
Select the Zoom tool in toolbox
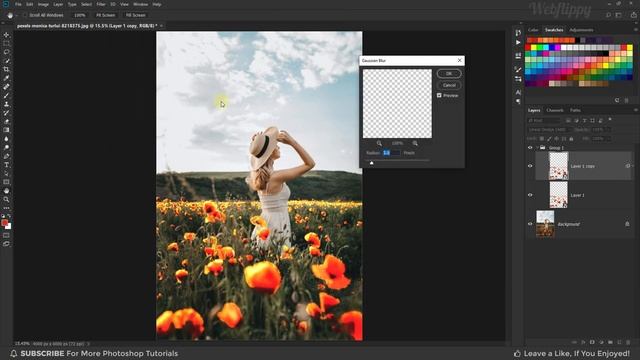(7, 199)
